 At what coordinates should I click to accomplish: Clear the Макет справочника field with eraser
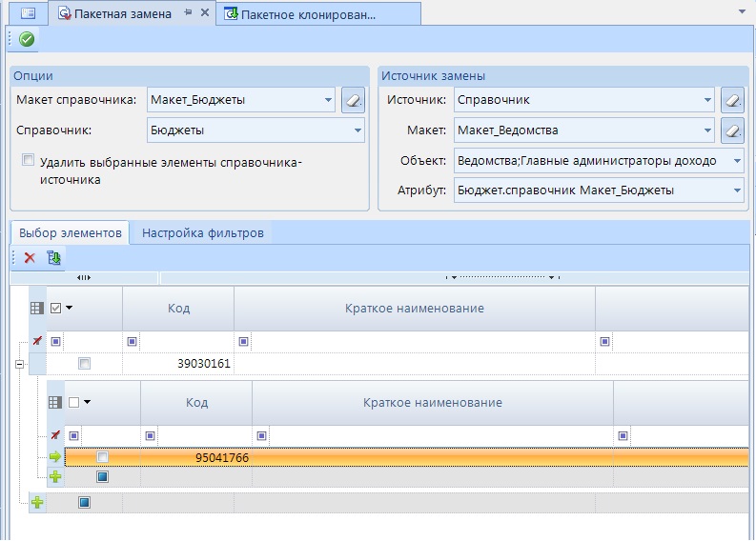tap(353, 99)
